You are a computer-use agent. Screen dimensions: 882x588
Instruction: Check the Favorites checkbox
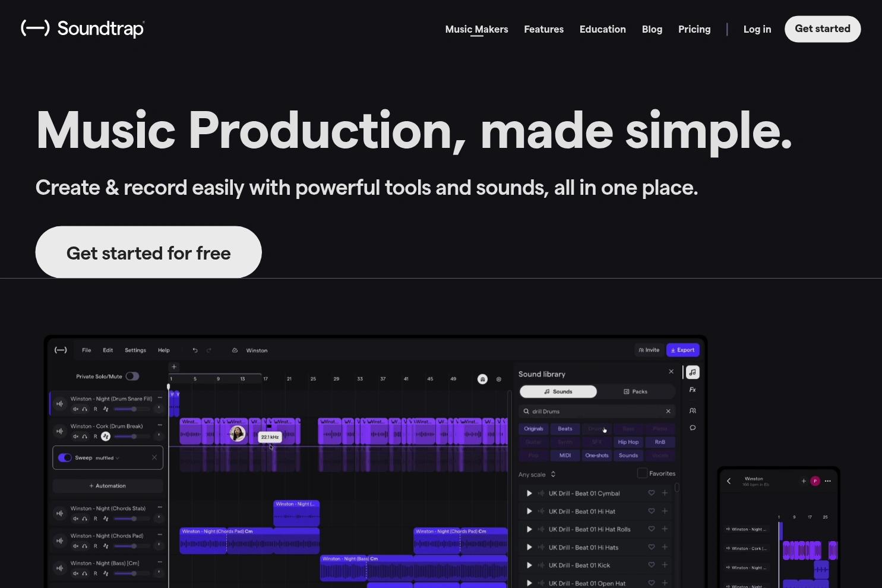click(642, 473)
